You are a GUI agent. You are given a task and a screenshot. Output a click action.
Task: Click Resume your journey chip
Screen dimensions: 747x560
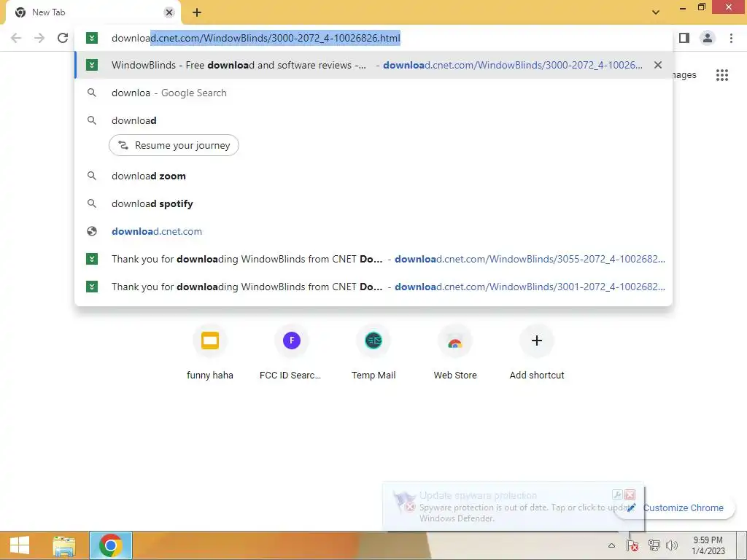pos(174,145)
